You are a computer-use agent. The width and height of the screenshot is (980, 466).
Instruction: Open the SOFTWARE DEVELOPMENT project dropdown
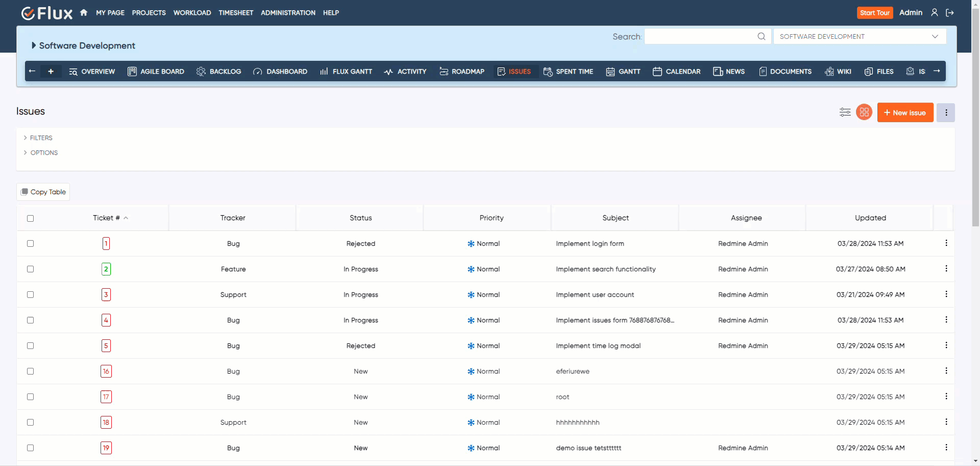[860, 36]
